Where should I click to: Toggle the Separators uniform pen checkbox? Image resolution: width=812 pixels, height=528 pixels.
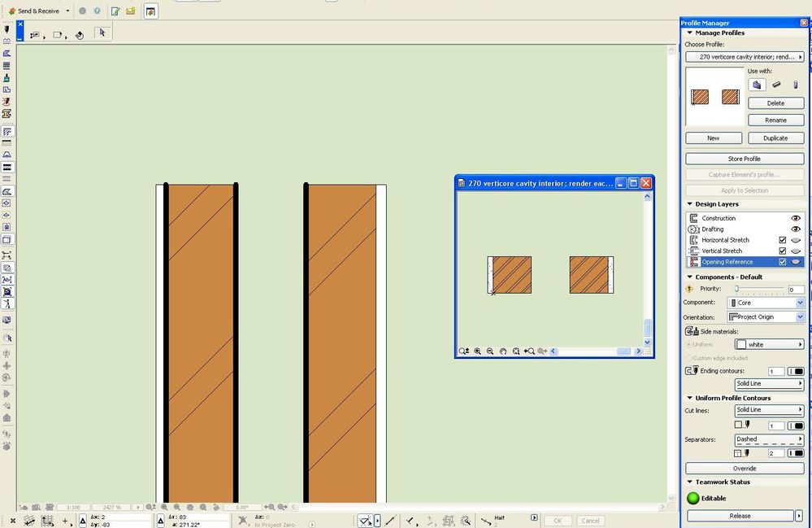point(739,453)
